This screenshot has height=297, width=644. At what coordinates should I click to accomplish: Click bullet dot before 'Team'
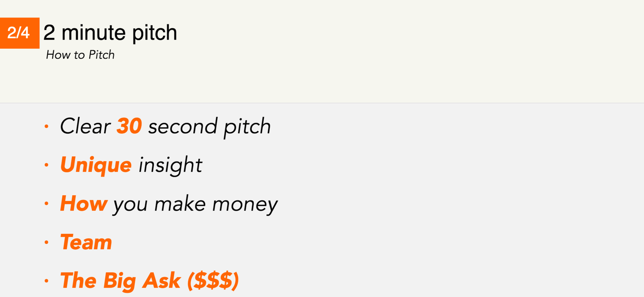47,242
